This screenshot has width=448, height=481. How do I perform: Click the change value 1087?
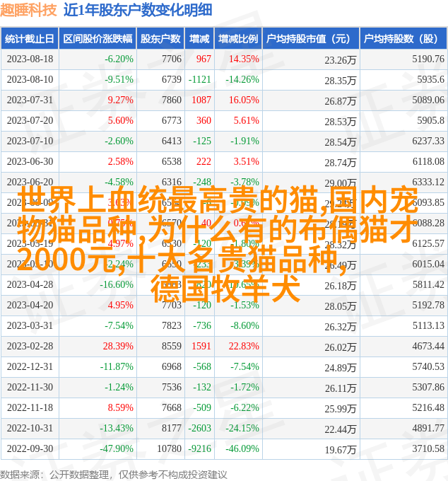[x=201, y=100]
